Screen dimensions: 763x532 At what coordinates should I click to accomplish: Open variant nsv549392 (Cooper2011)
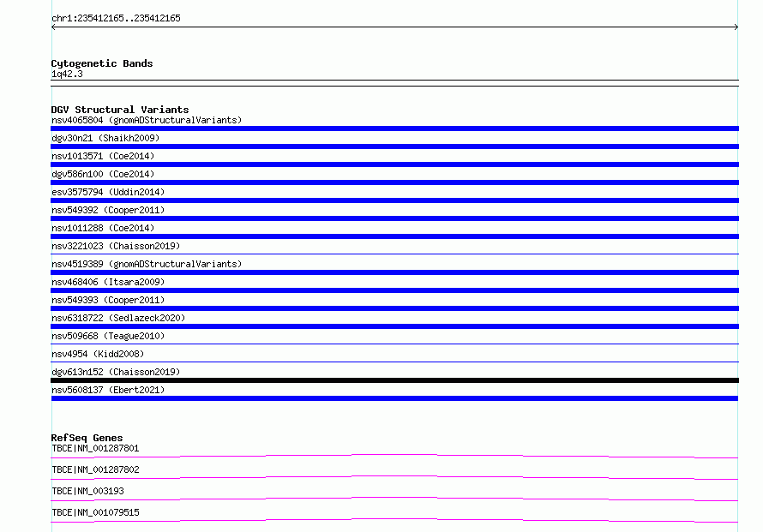(x=108, y=210)
